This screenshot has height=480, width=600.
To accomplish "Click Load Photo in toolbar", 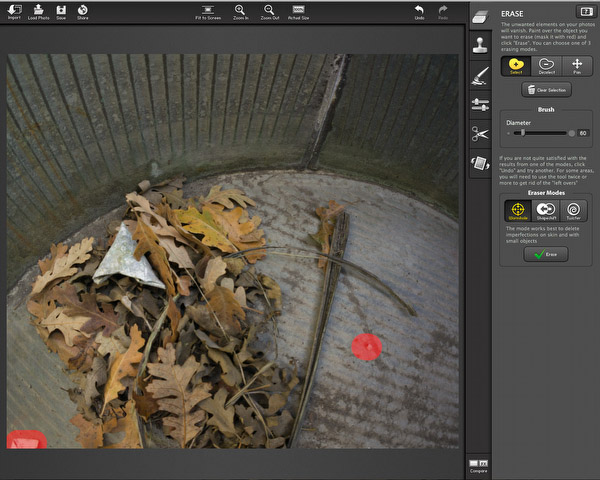I will (x=38, y=12).
